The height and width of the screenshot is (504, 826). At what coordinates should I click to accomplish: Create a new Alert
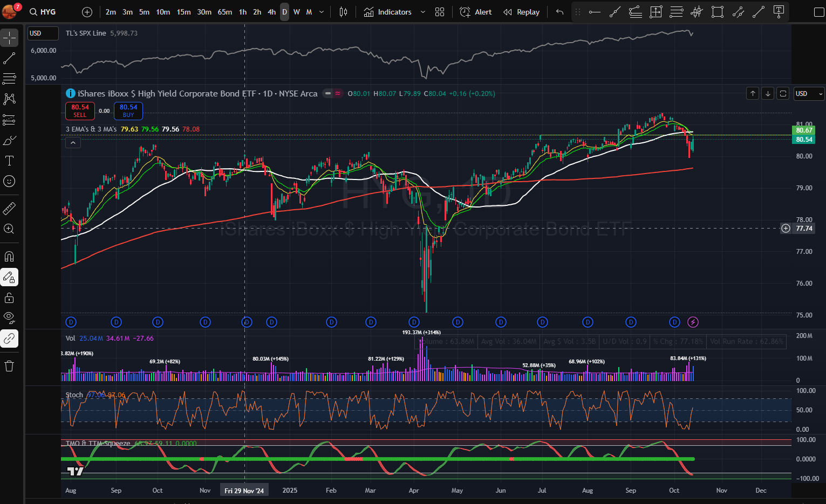476,12
